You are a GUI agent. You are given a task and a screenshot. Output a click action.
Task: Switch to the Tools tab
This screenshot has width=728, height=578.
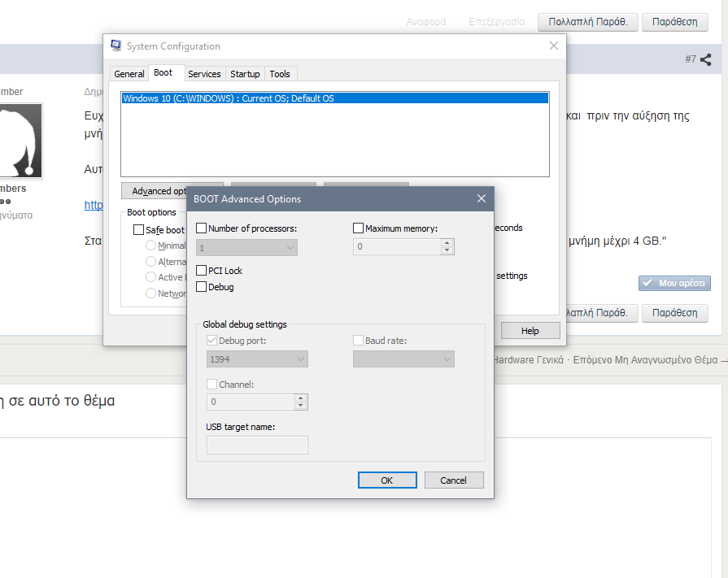(280, 74)
